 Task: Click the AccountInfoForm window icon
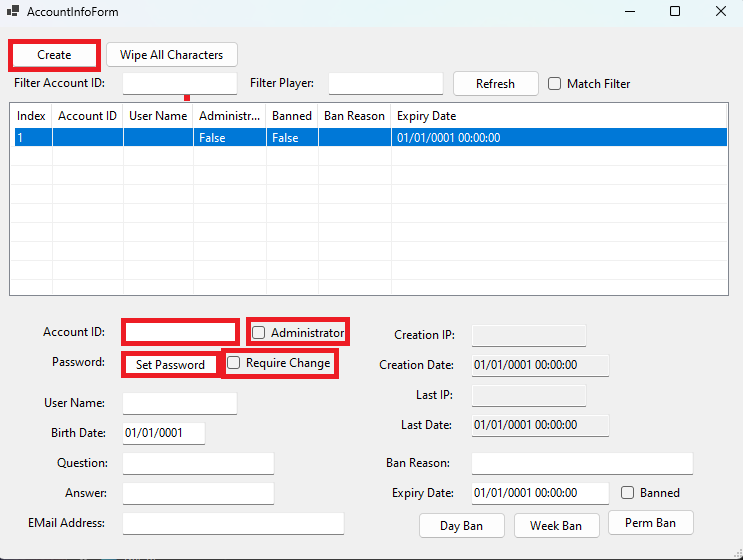pos(13,11)
